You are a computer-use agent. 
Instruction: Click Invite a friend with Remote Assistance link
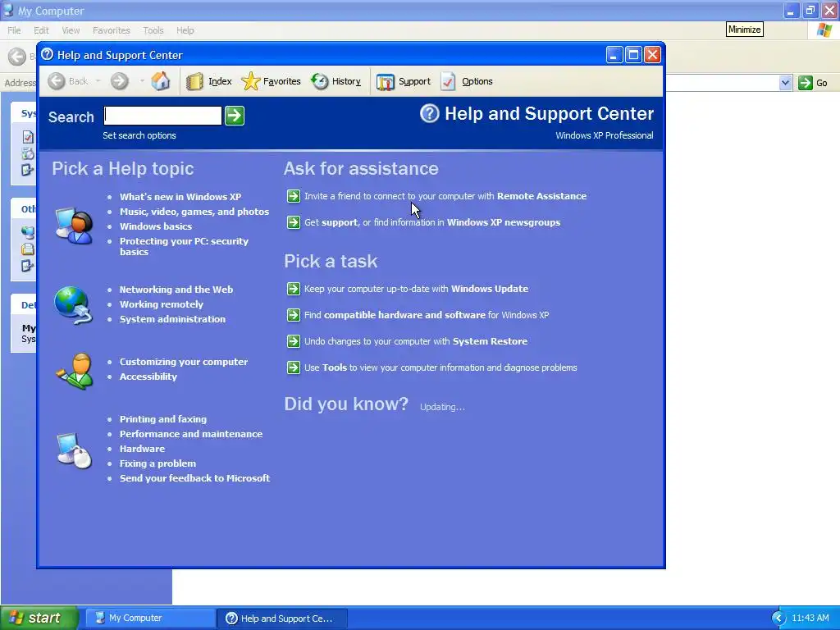click(445, 196)
